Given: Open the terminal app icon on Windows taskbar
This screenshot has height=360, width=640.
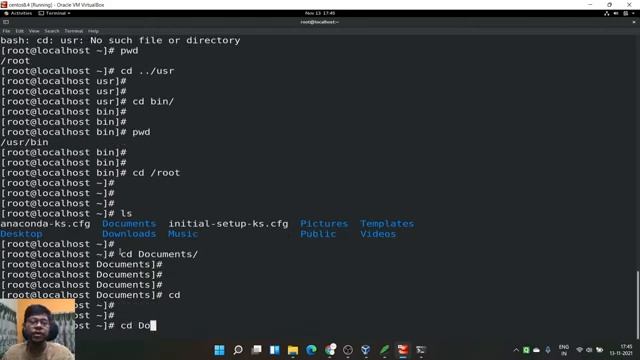Looking at the screenshot, I should 421,350.
